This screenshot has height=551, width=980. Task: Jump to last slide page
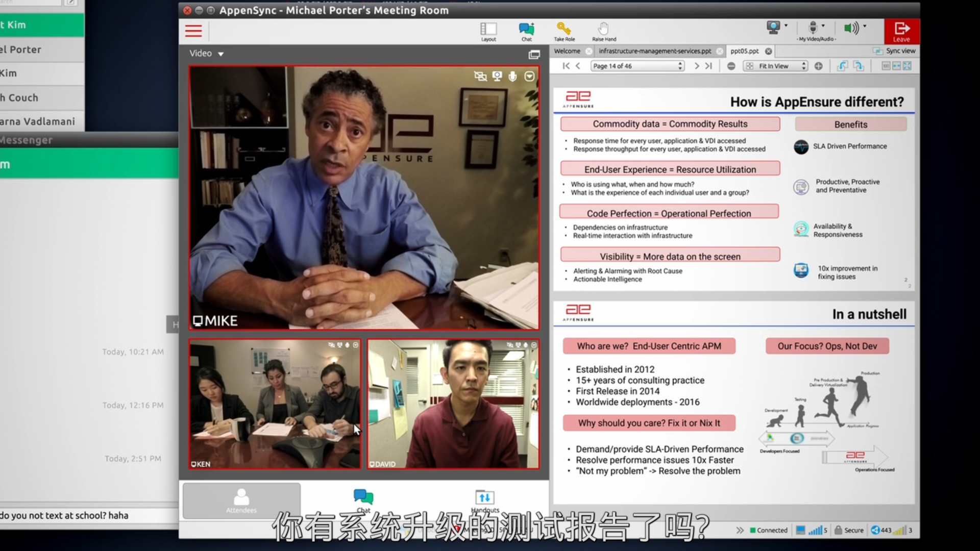tap(708, 66)
